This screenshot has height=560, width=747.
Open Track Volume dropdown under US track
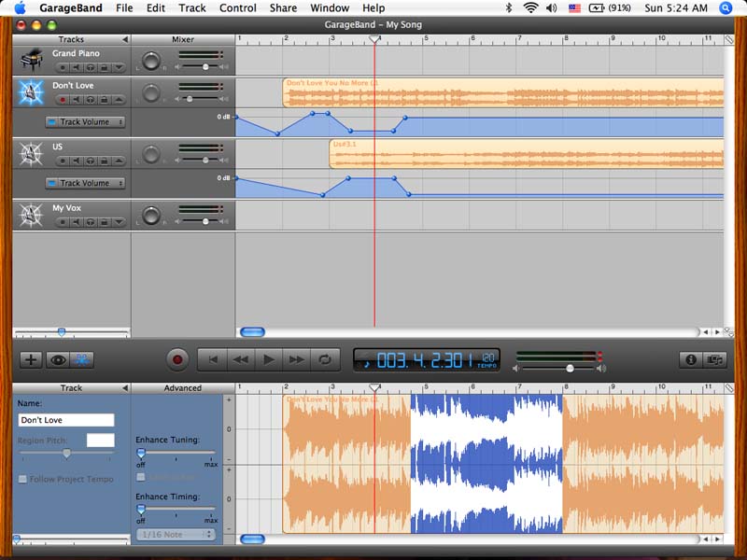coord(85,183)
